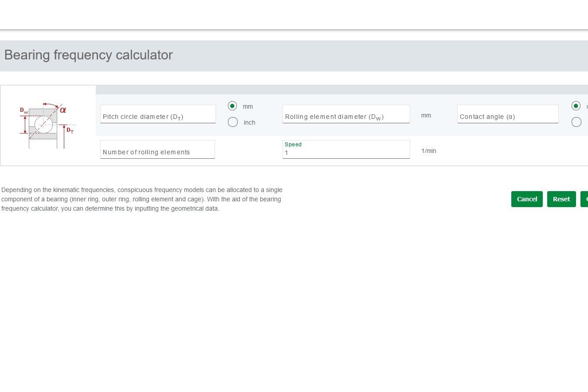Click the red Dw label in bearing diagram
Screen dimensions: 588x392
24,110
